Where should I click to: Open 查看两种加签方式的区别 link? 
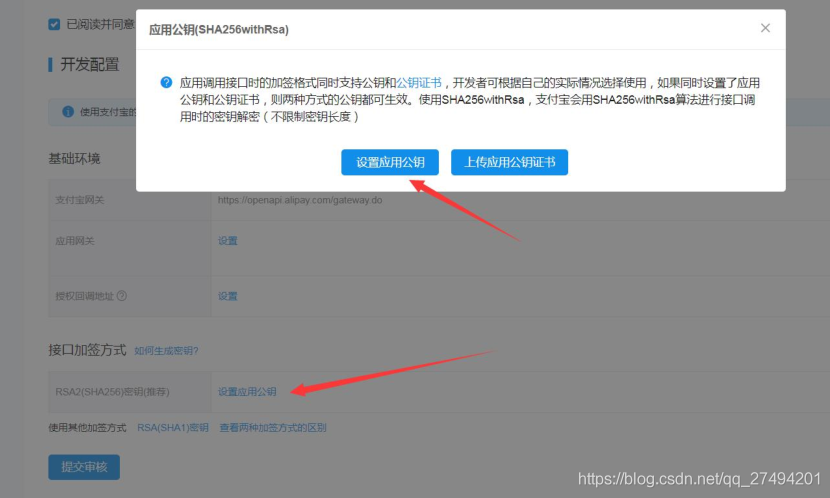click(x=273, y=428)
